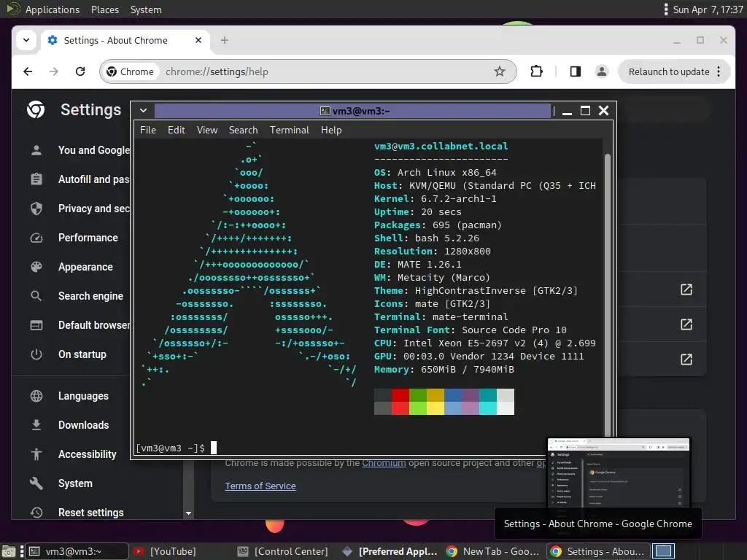Open the Terminal menu in menubar

tap(289, 130)
